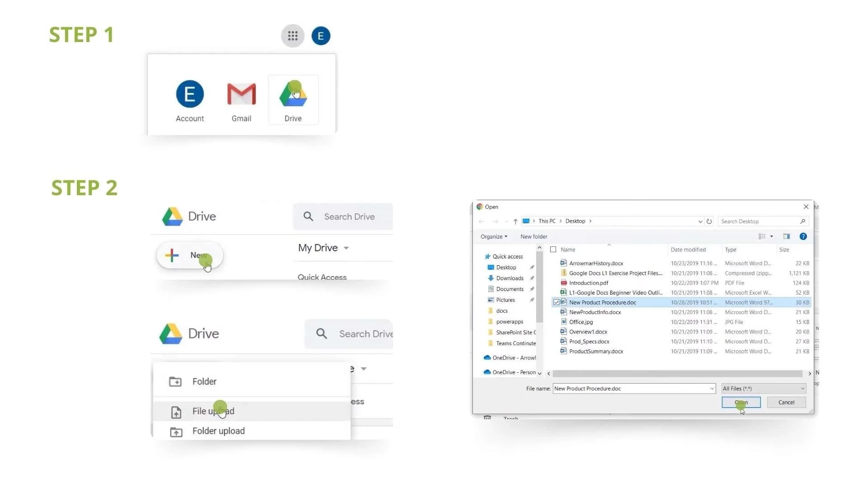The height and width of the screenshot is (488, 868).
Task: Expand the chevron after Desktop breadcrumb
Action: (590, 221)
